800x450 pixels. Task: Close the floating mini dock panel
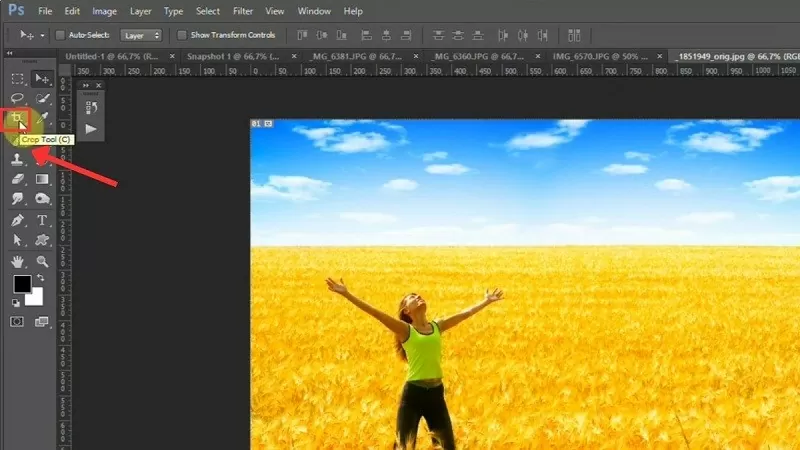[x=98, y=85]
